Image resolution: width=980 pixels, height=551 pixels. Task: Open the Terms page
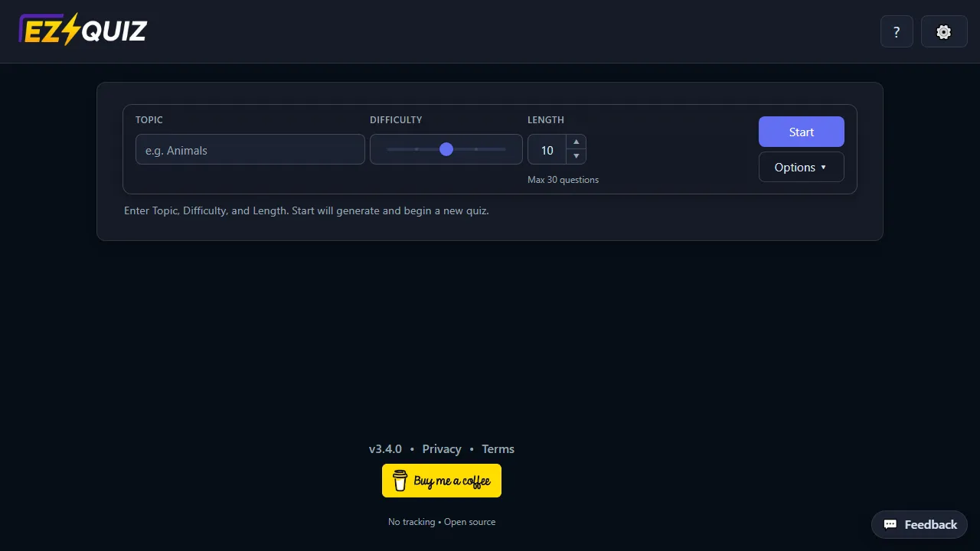[x=498, y=449]
